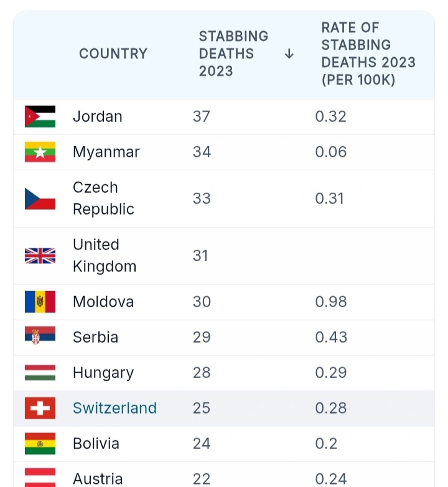Click the Serbia flag icon
Viewport: 448px width, 487px height.
tap(40, 335)
